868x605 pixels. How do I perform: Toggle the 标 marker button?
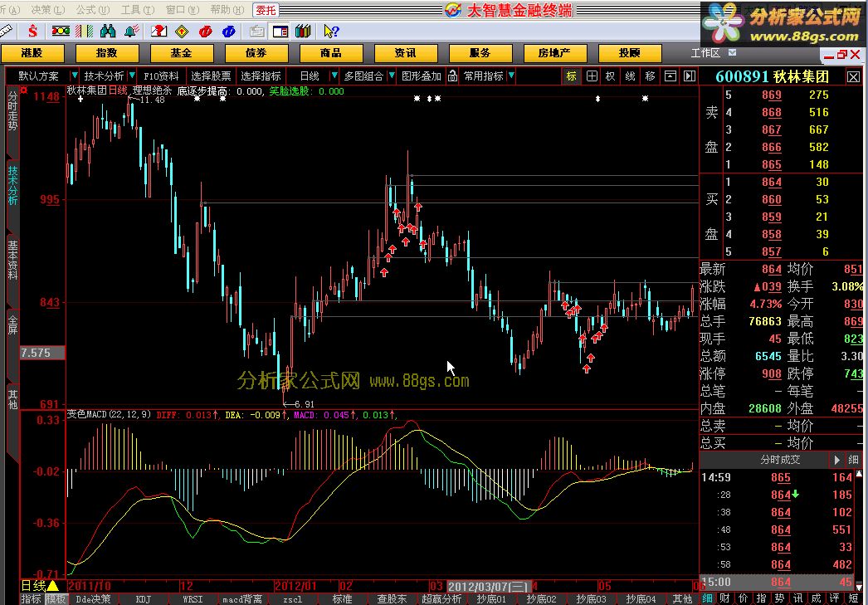coord(571,76)
